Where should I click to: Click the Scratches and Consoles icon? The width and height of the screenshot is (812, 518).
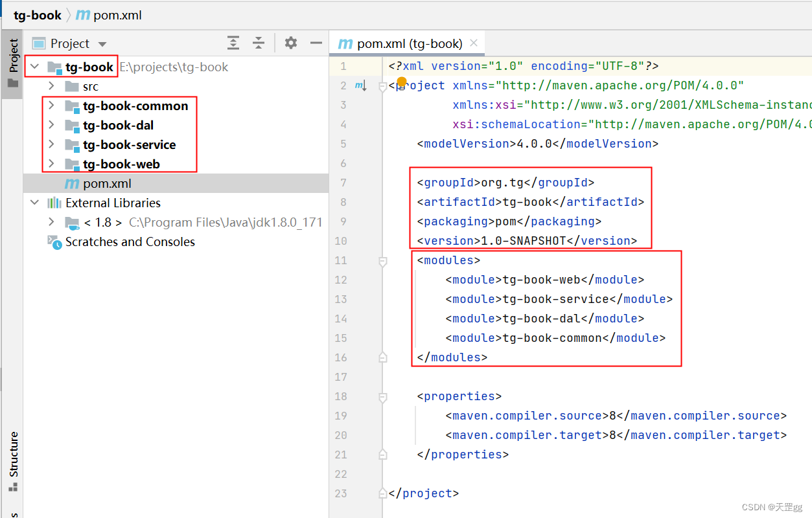point(54,242)
